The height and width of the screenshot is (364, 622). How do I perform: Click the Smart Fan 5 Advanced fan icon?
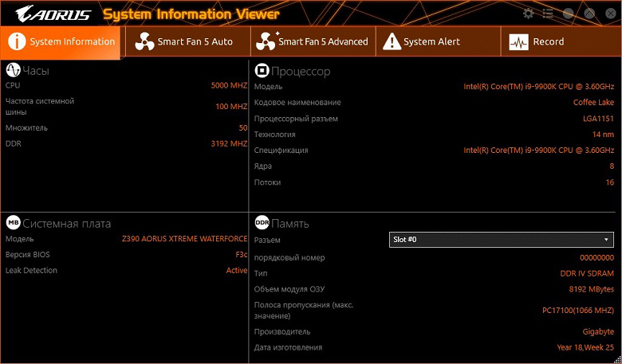266,41
